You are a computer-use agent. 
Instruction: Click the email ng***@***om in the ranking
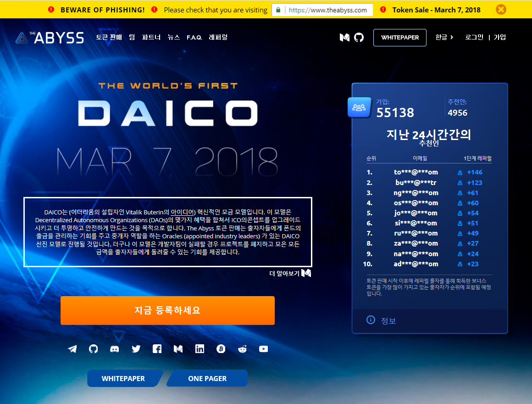[x=416, y=192]
